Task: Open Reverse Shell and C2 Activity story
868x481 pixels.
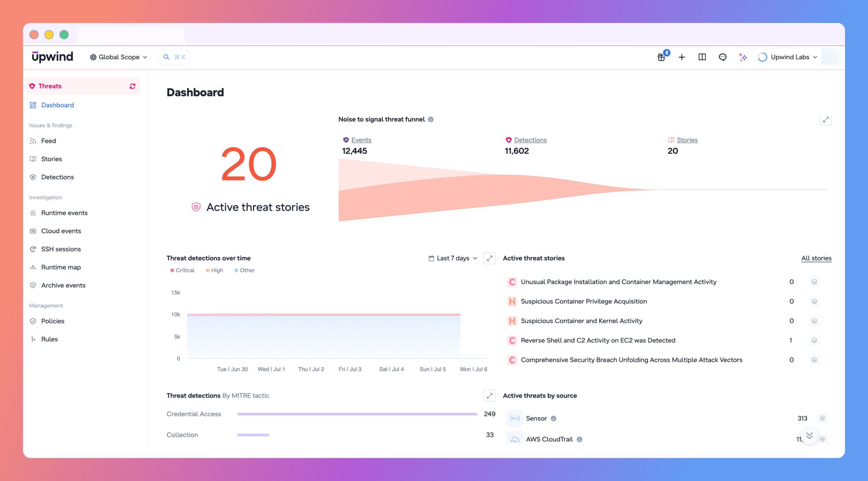Action: click(598, 340)
